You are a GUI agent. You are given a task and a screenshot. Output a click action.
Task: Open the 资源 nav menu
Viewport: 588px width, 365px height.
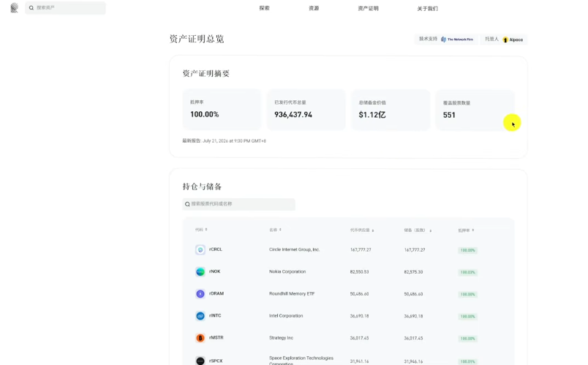tap(314, 8)
